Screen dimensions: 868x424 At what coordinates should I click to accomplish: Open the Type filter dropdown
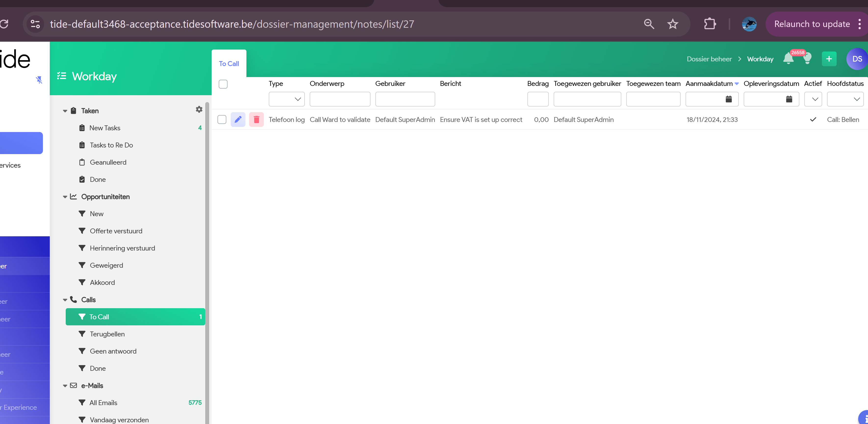coord(286,99)
